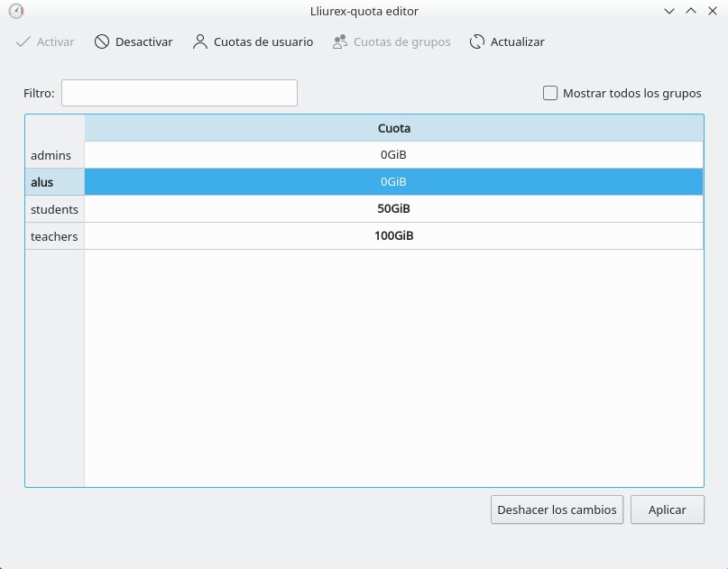Click the Actualizar refresh icon
This screenshot has width=728, height=569.
(477, 41)
